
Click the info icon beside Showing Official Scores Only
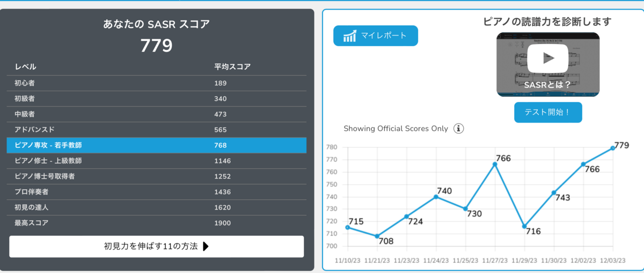coord(458,128)
